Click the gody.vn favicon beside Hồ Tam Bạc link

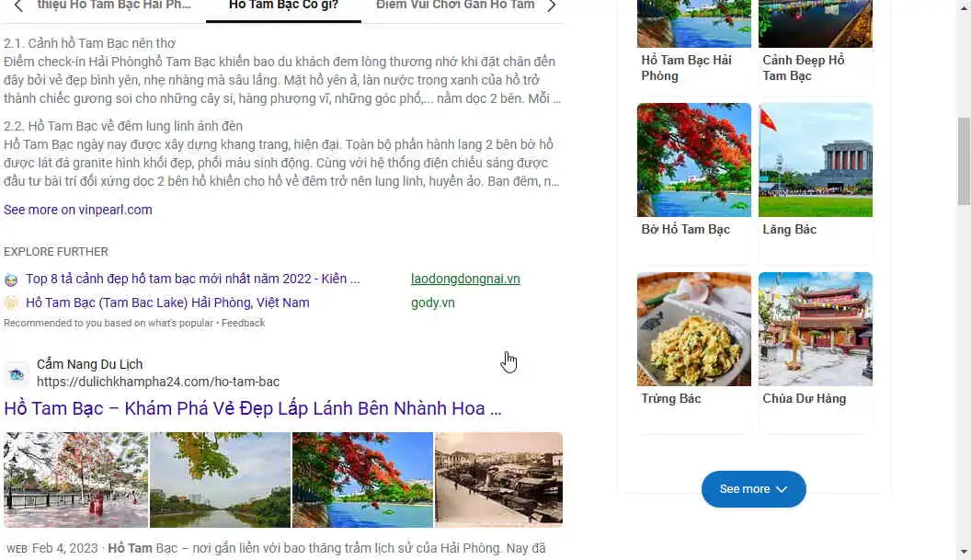pos(11,303)
